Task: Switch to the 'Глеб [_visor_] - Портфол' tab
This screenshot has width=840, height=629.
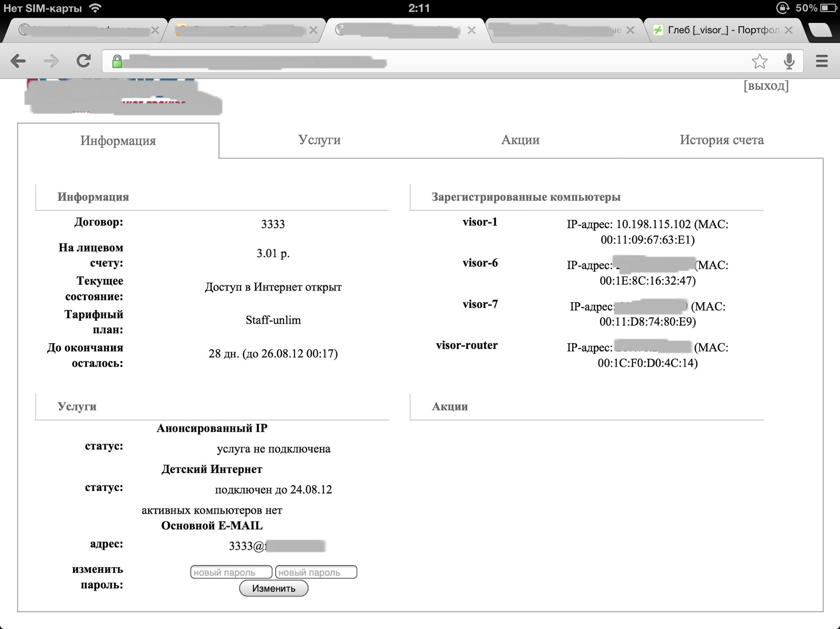Action: 723,30
